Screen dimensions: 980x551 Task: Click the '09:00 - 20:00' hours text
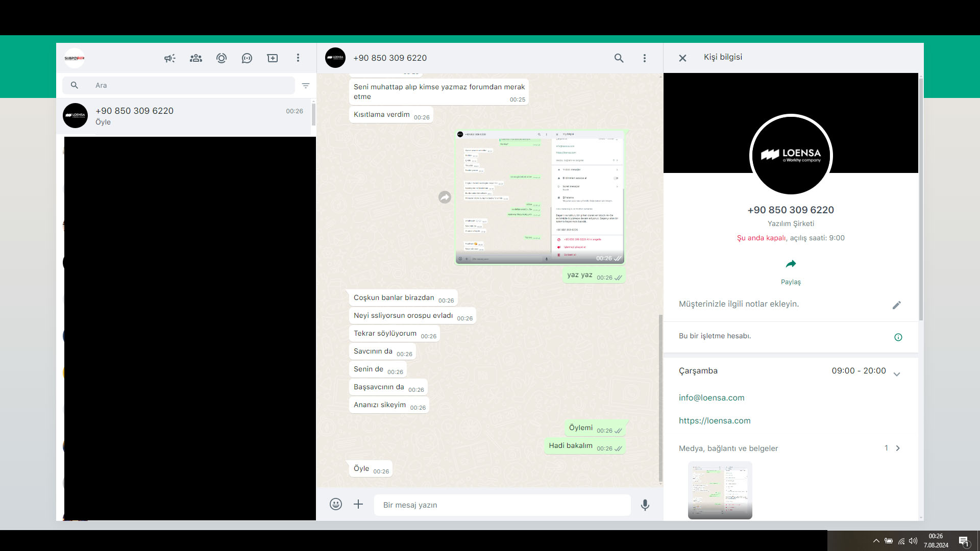click(x=859, y=371)
